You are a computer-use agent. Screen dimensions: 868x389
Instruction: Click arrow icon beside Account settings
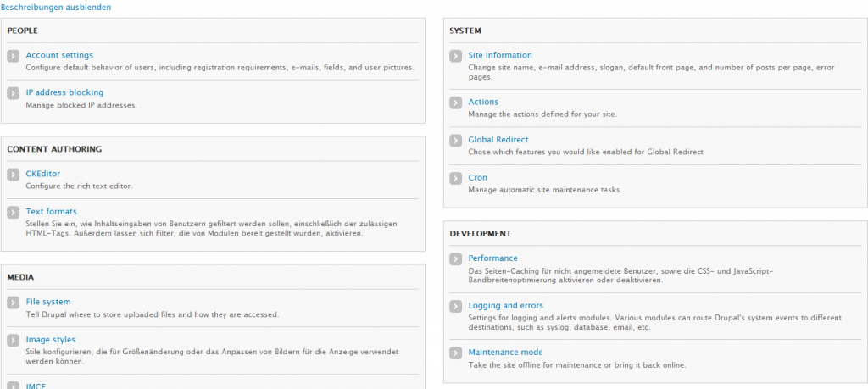(x=13, y=56)
